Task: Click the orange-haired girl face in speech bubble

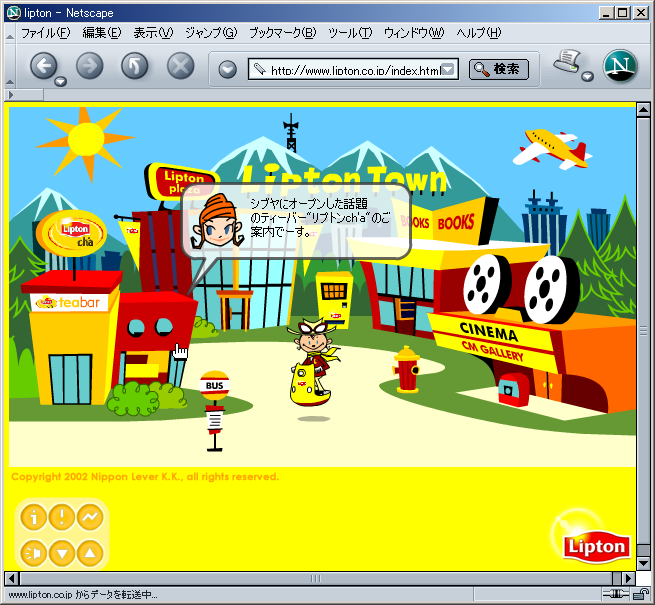Action: tap(216, 221)
